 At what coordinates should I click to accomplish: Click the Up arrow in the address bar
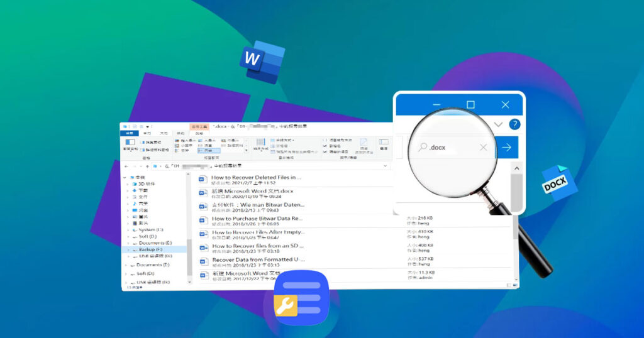tap(147, 166)
